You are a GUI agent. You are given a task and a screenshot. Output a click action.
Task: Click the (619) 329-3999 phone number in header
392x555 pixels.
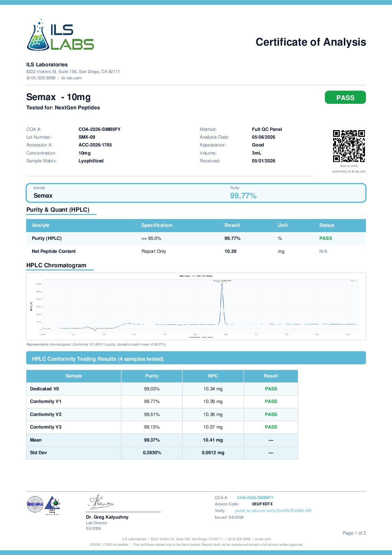click(x=41, y=78)
